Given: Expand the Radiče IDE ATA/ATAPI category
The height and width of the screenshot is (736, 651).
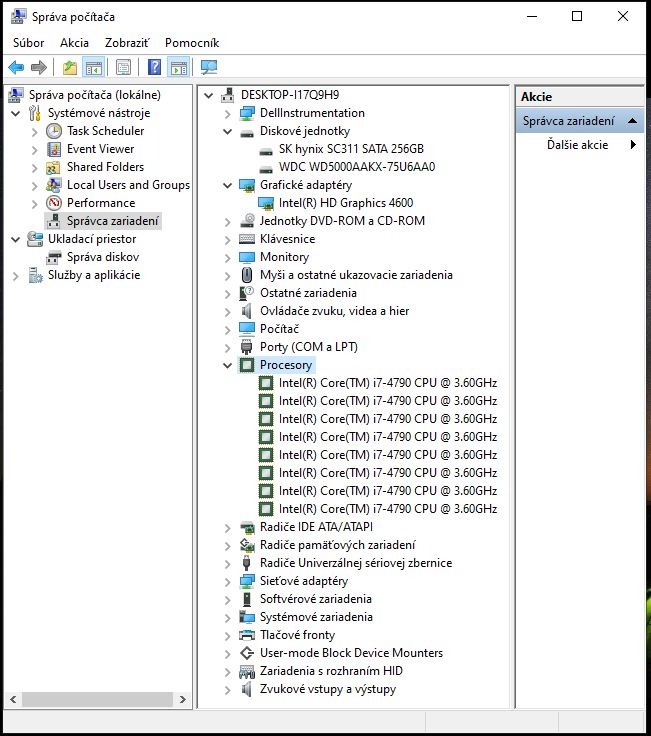Looking at the screenshot, I should (x=228, y=528).
